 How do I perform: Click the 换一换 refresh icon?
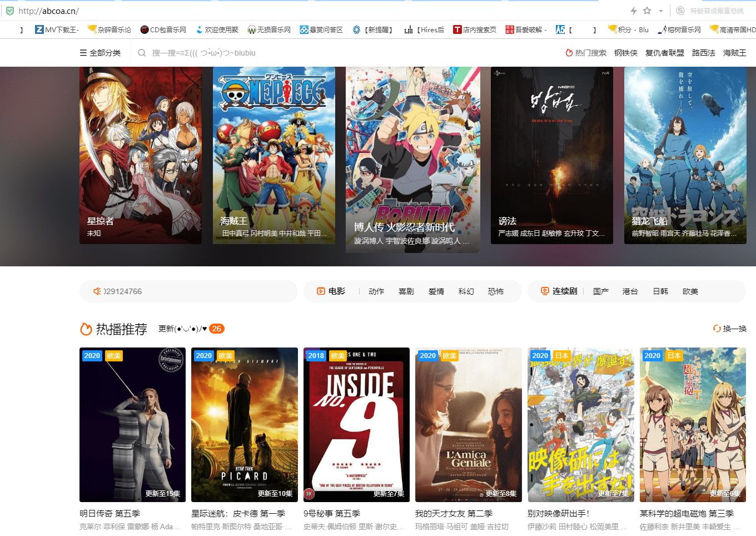[717, 329]
